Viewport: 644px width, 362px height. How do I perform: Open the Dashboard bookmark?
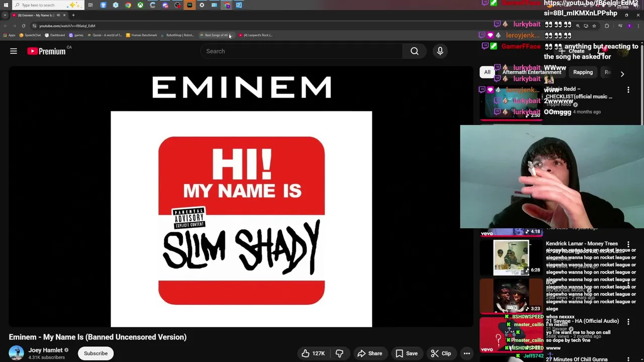pos(55,35)
